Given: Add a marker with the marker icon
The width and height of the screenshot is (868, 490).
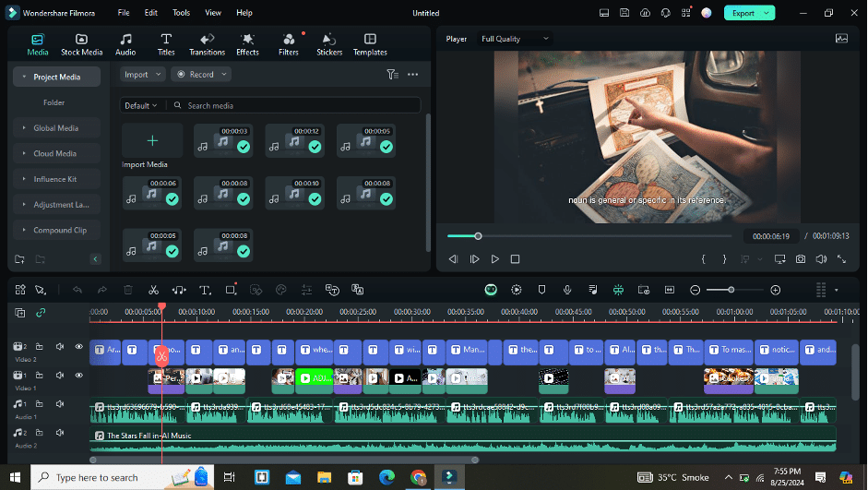Looking at the screenshot, I should tap(542, 290).
